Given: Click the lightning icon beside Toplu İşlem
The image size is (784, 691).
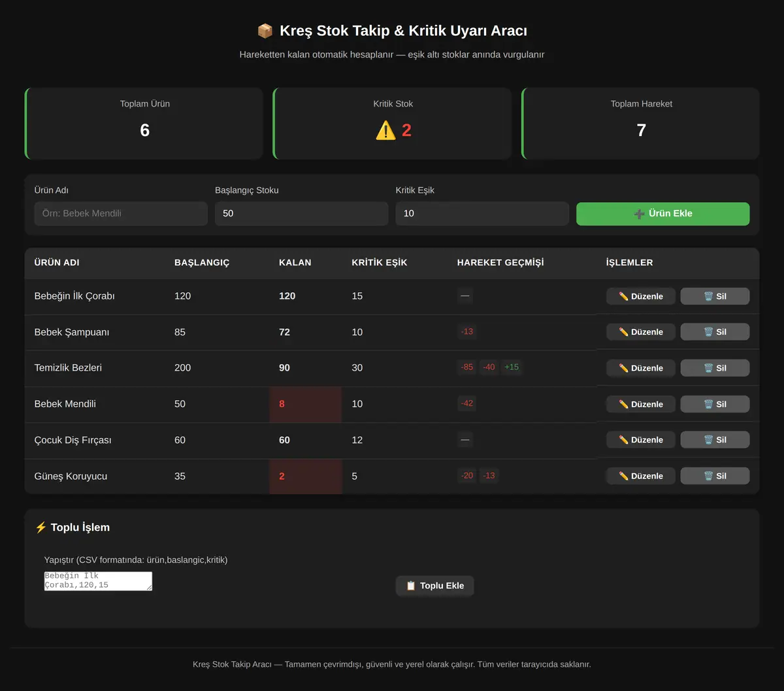Looking at the screenshot, I should (41, 528).
